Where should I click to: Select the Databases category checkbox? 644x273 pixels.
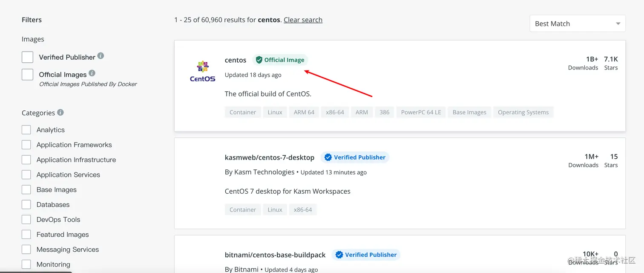click(26, 205)
